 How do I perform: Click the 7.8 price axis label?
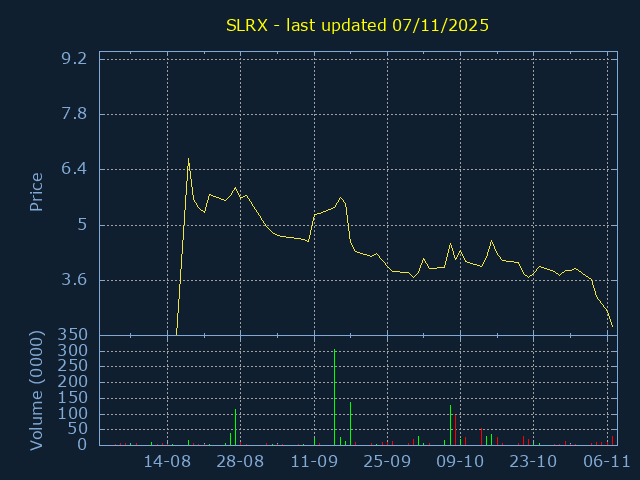[74, 114]
